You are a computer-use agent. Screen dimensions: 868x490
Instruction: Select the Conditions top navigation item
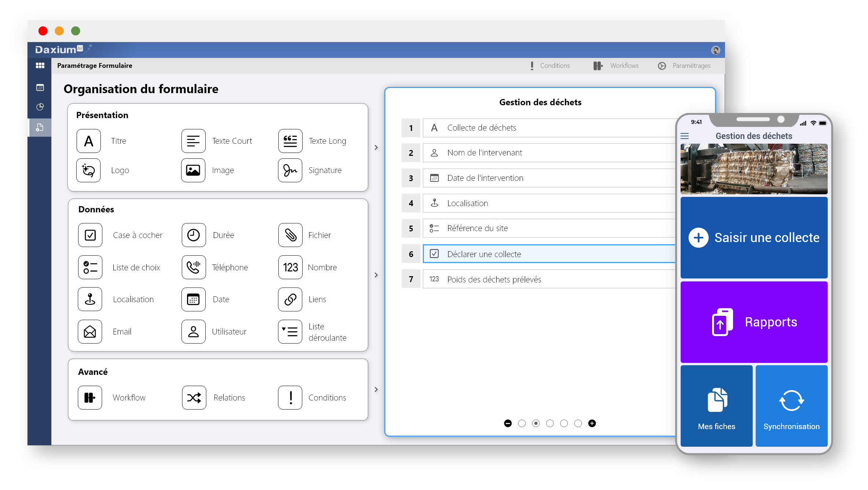pos(549,66)
